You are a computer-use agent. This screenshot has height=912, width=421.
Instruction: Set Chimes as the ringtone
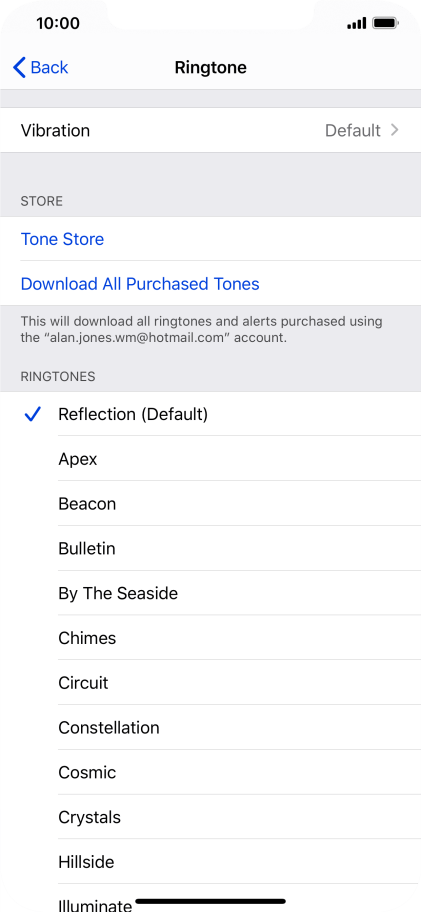[x=210, y=638]
